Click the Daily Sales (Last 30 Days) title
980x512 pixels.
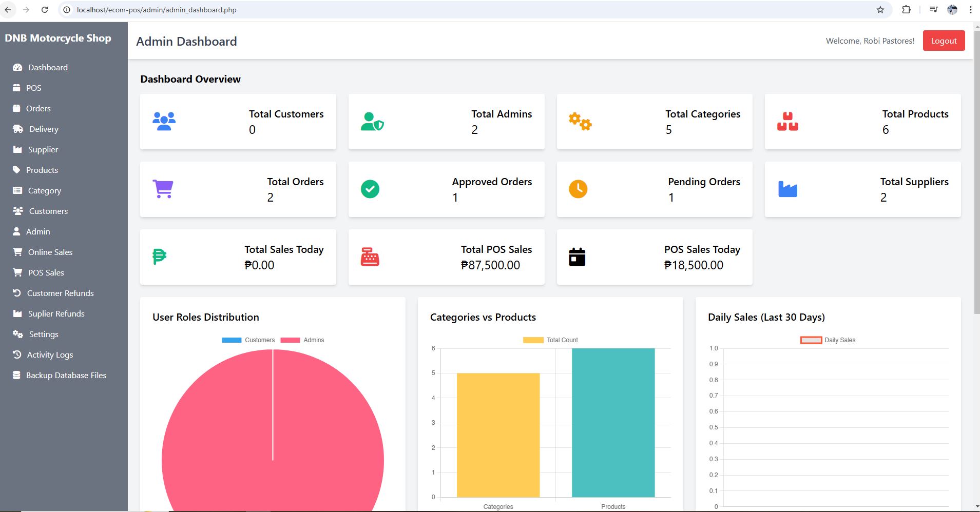click(x=766, y=317)
